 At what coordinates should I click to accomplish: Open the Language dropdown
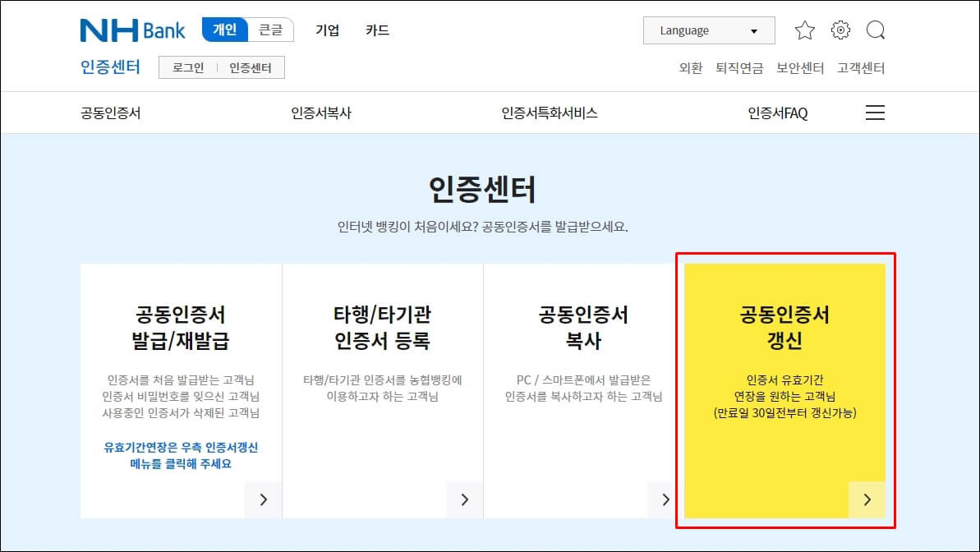708,30
